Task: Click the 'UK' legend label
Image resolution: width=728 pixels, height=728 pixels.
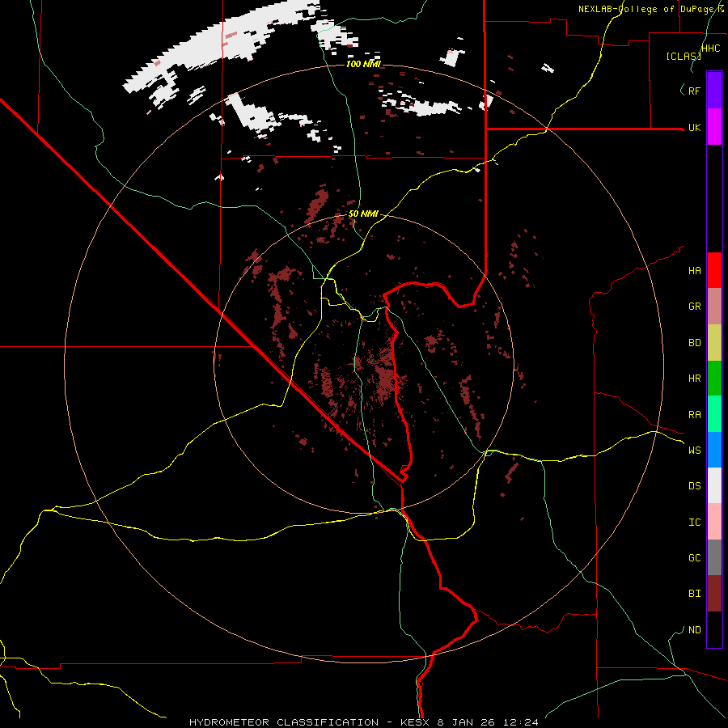Action: [x=694, y=127]
